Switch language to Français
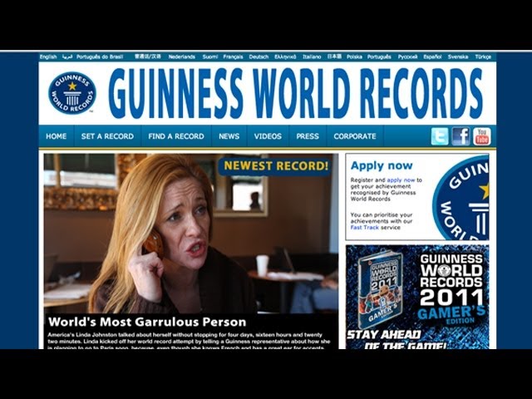532x399 pixels. (233, 57)
